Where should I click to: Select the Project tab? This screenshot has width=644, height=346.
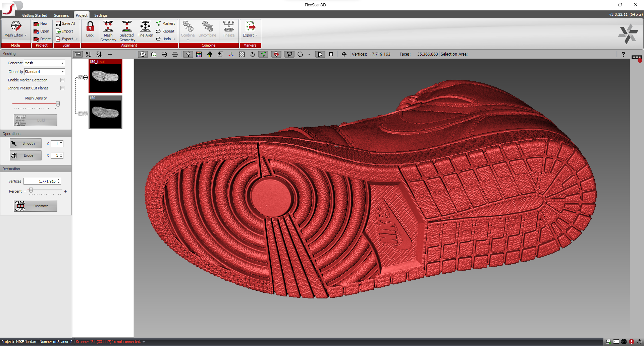(x=82, y=15)
